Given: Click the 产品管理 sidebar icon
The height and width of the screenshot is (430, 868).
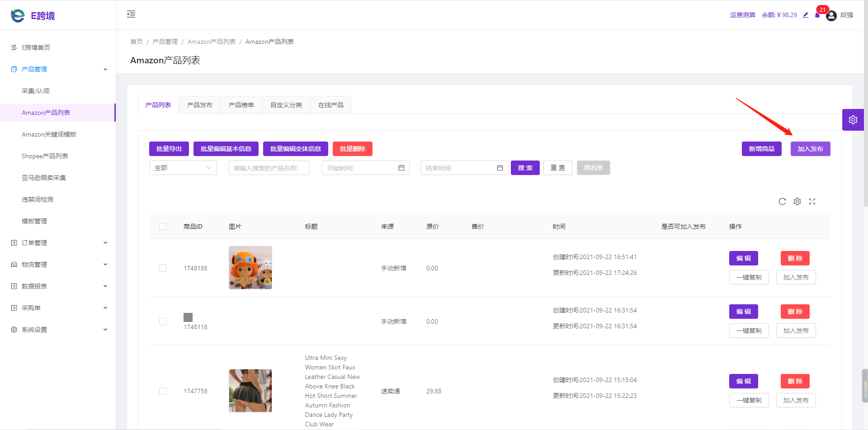Looking at the screenshot, I should 14,69.
